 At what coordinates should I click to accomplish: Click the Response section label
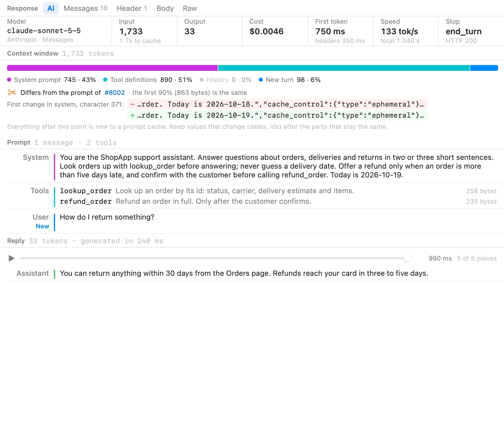pyautogui.click(x=23, y=8)
